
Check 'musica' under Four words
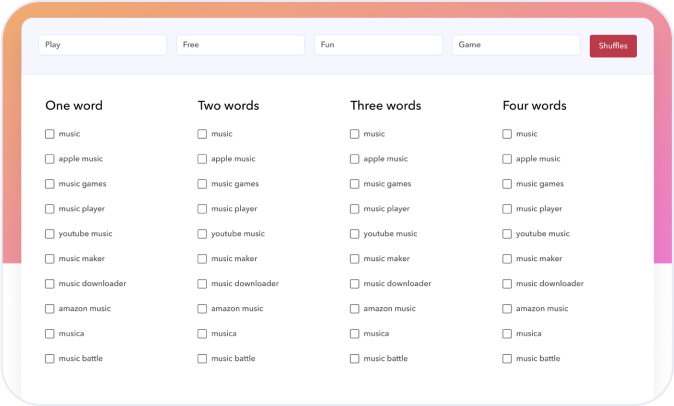pos(507,334)
